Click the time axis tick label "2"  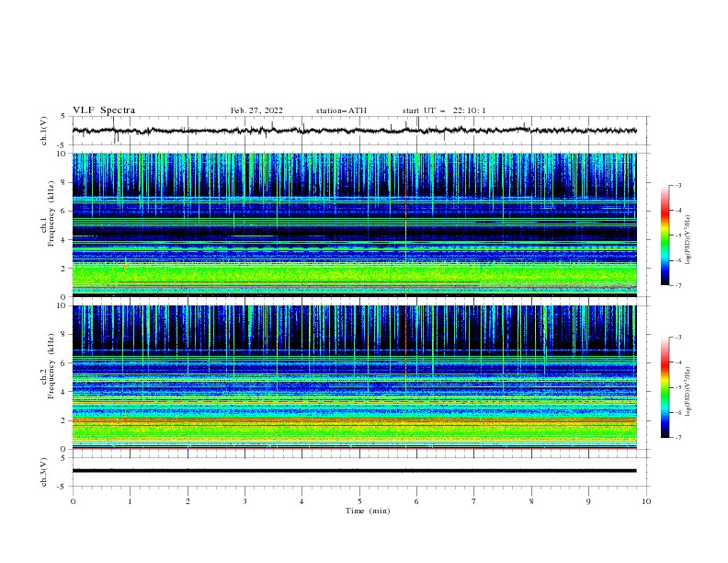[188, 501]
